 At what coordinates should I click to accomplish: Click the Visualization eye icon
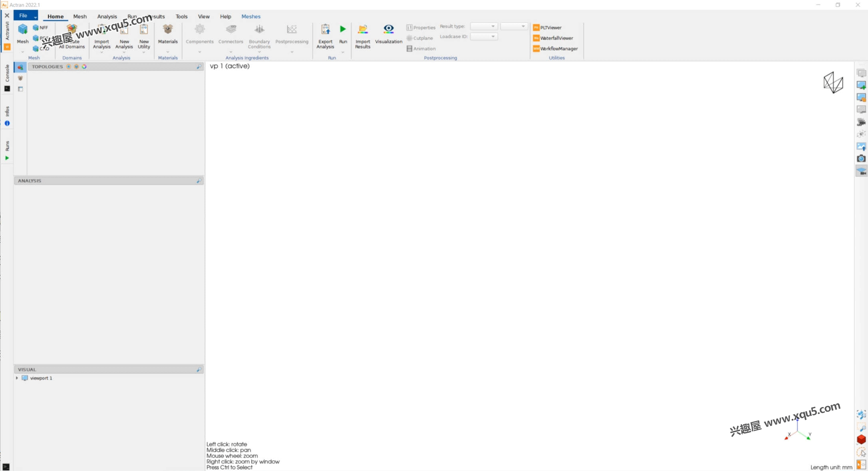point(388,29)
